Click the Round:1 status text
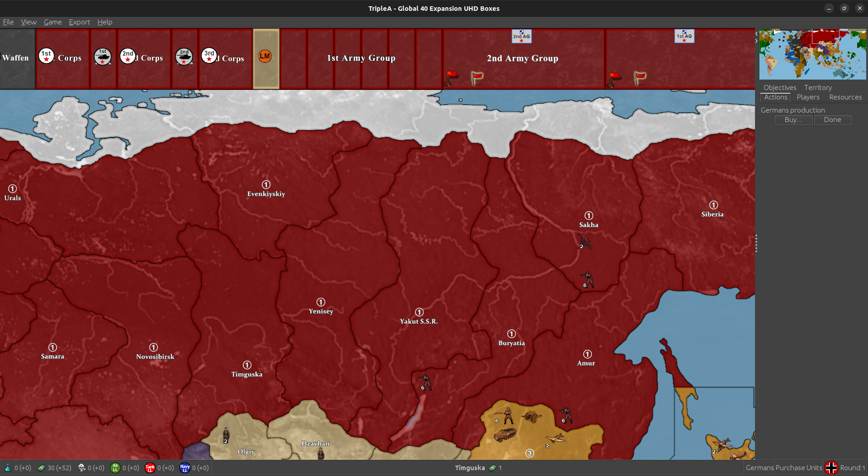868x476 pixels. pyautogui.click(x=852, y=468)
